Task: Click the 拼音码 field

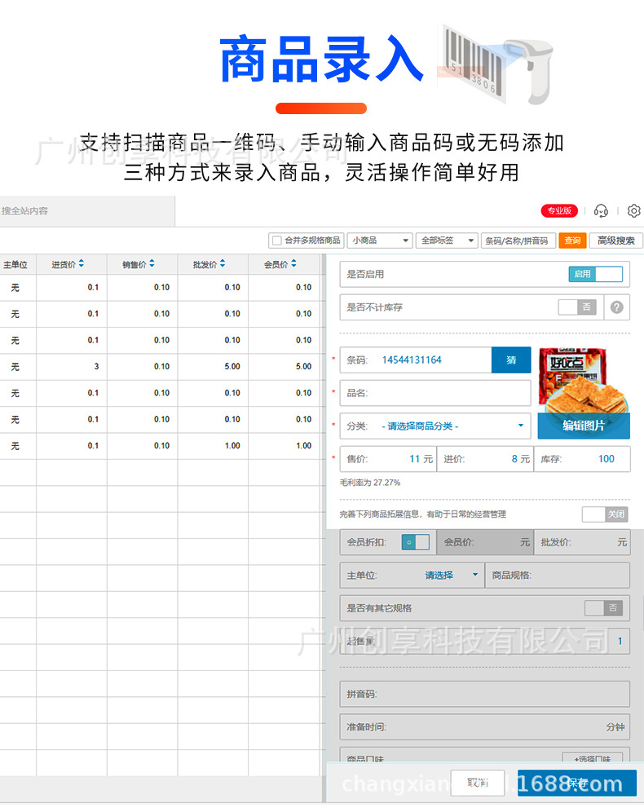Action: point(485,694)
